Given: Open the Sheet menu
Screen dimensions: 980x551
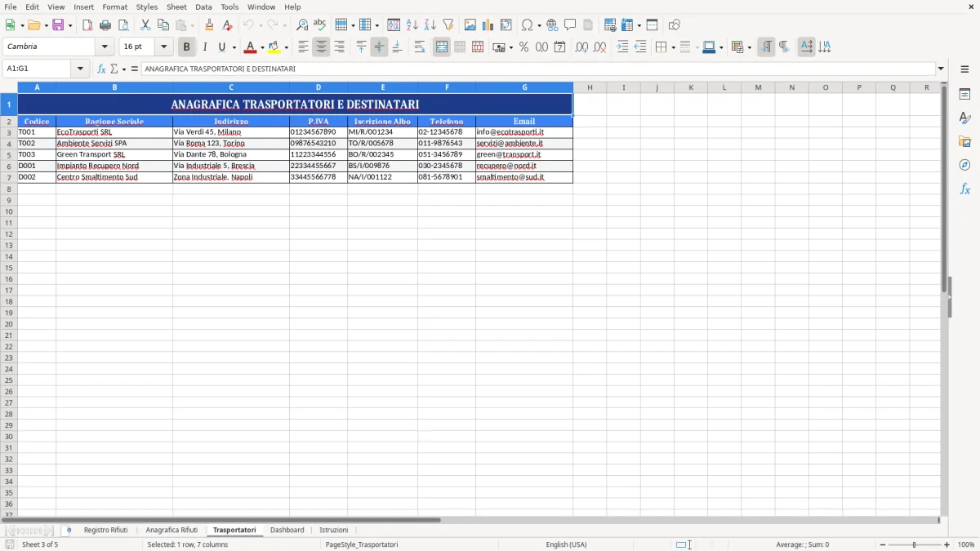Looking at the screenshot, I should (176, 7).
